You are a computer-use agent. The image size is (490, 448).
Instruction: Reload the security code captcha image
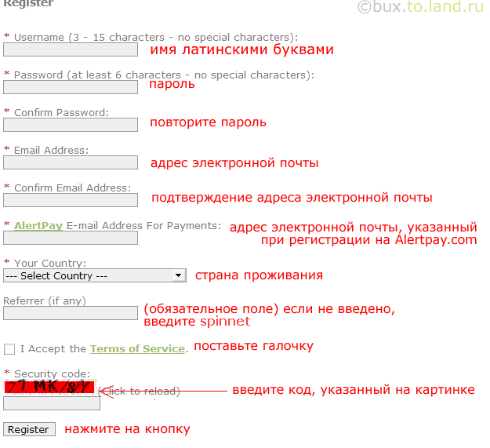pyautogui.click(x=49, y=387)
